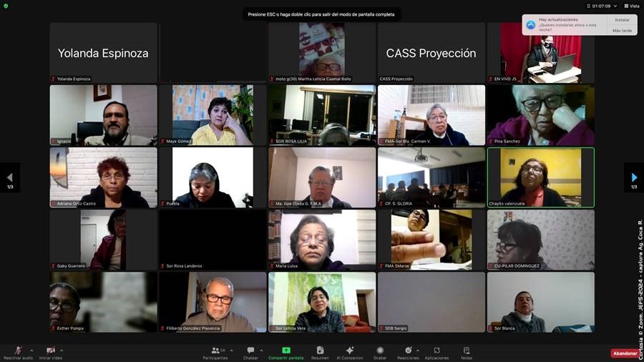644x362 pixels.
Task: Select the SDB Sergio video tile
Action: pyautogui.click(x=431, y=302)
